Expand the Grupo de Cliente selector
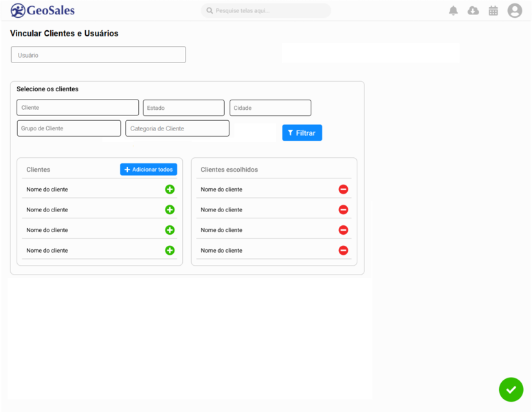 point(69,128)
